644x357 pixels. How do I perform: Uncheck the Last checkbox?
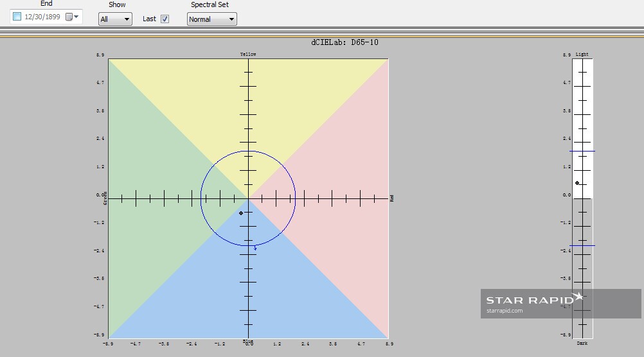(165, 19)
